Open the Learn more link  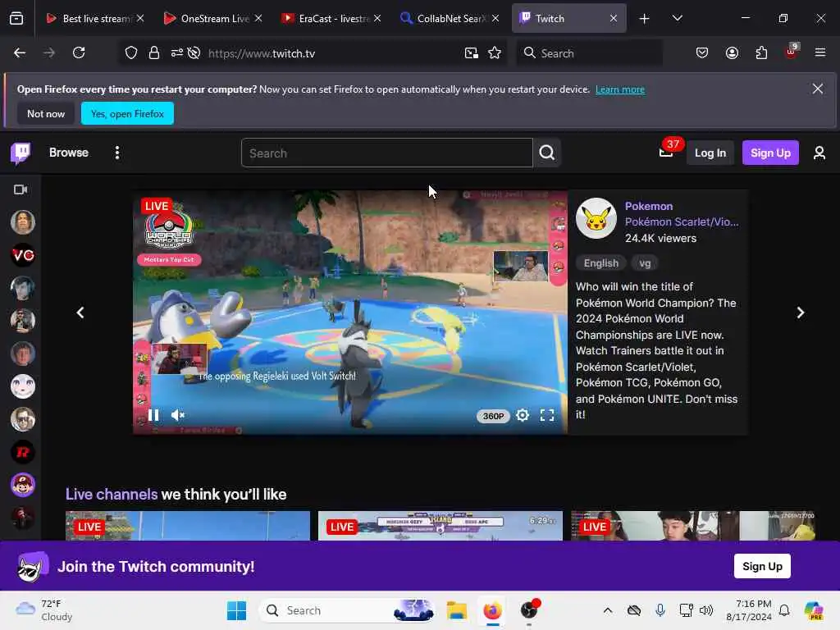point(620,89)
